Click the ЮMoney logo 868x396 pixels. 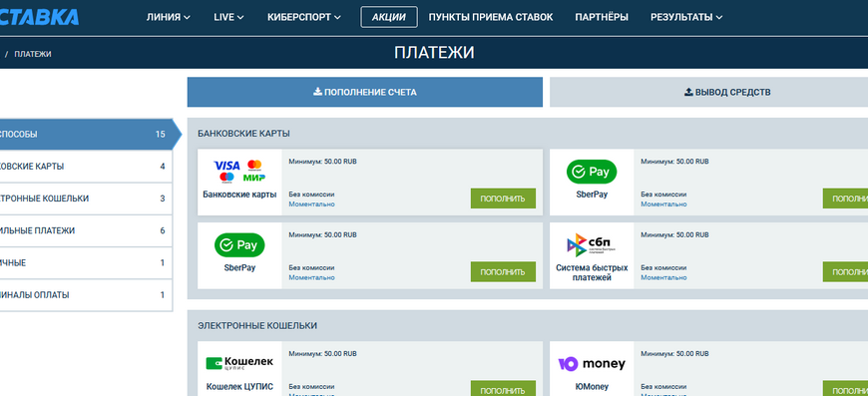tap(592, 363)
